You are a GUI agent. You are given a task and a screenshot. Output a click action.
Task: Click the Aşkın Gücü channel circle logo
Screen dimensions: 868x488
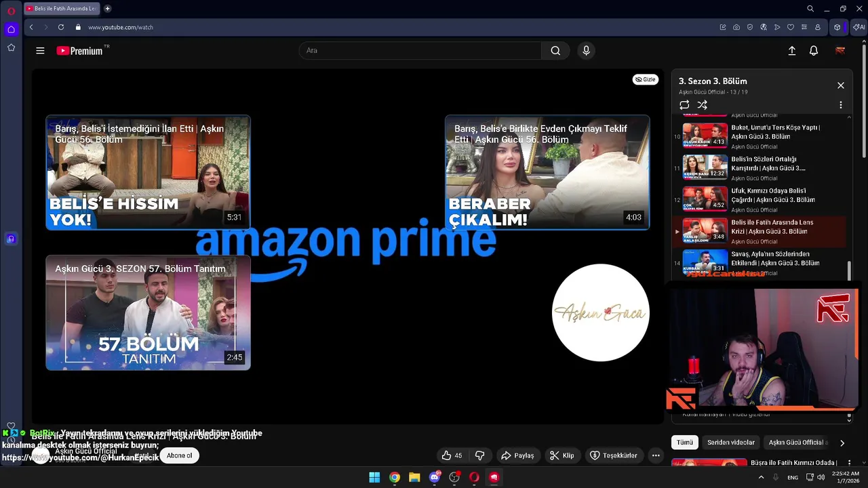pyautogui.click(x=601, y=312)
